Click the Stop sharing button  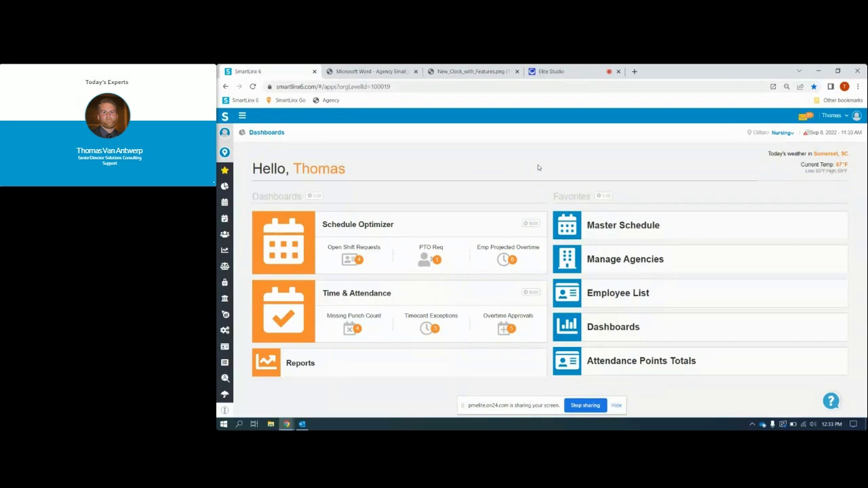pyautogui.click(x=585, y=405)
